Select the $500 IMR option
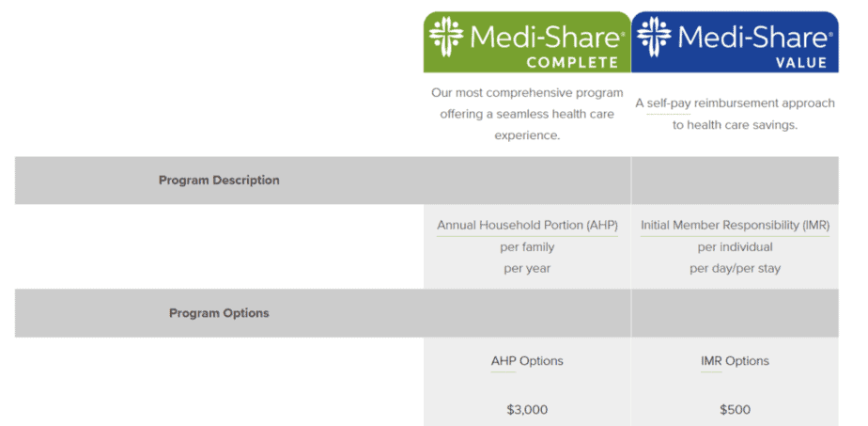Viewport: 868px width, 426px height. pyautogui.click(x=736, y=410)
